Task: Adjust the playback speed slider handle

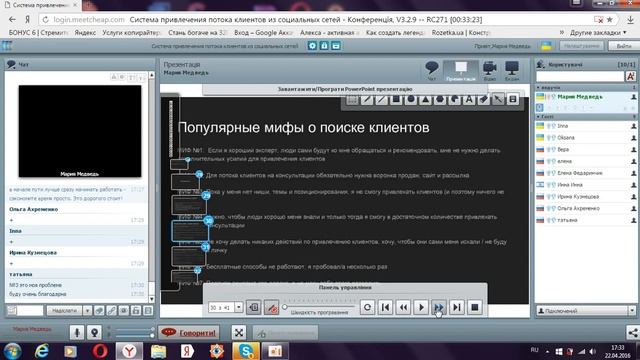Action: pyautogui.click(x=285, y=307)
